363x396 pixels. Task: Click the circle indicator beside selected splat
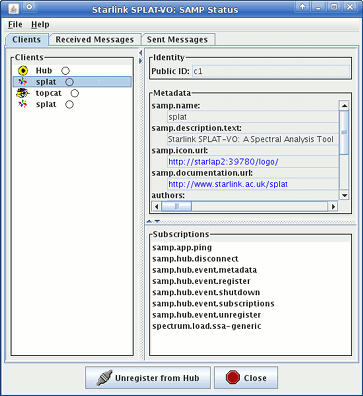(69, 82)
